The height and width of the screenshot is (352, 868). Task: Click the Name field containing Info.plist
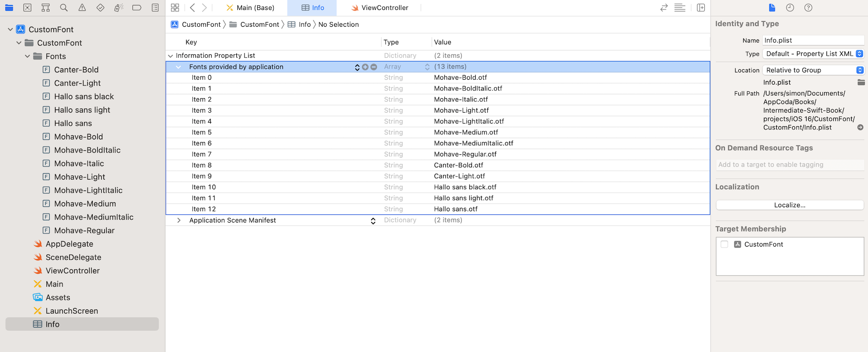click(812, 40)
